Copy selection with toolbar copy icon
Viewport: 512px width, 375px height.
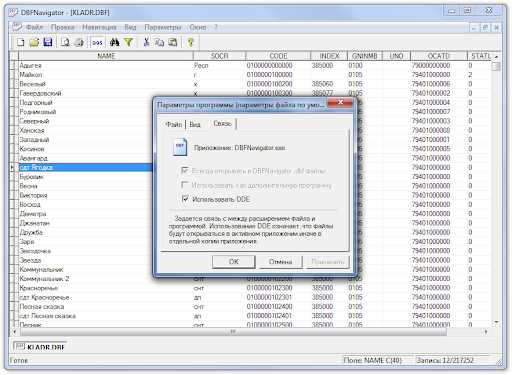(x=159, y=42)
